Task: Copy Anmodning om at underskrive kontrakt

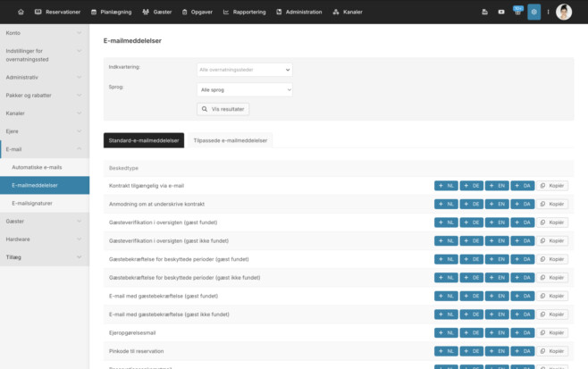Action: point(552,204)
